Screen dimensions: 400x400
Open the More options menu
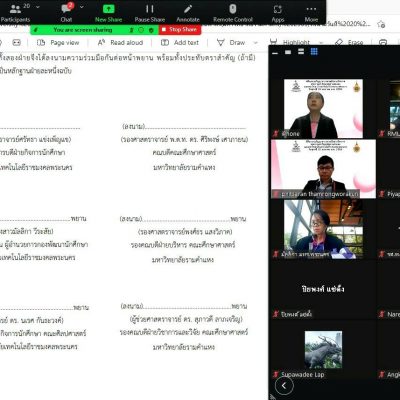[311, 13]
